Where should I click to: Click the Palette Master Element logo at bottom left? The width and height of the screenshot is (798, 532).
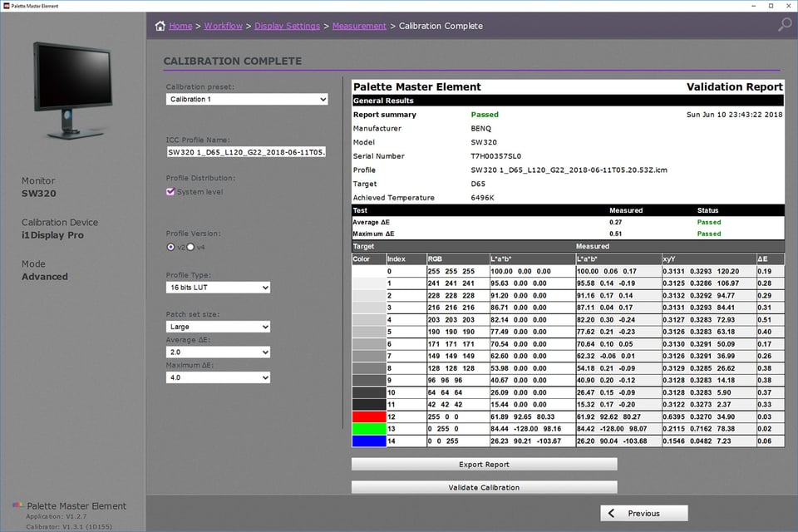click(x=17, y=505)
